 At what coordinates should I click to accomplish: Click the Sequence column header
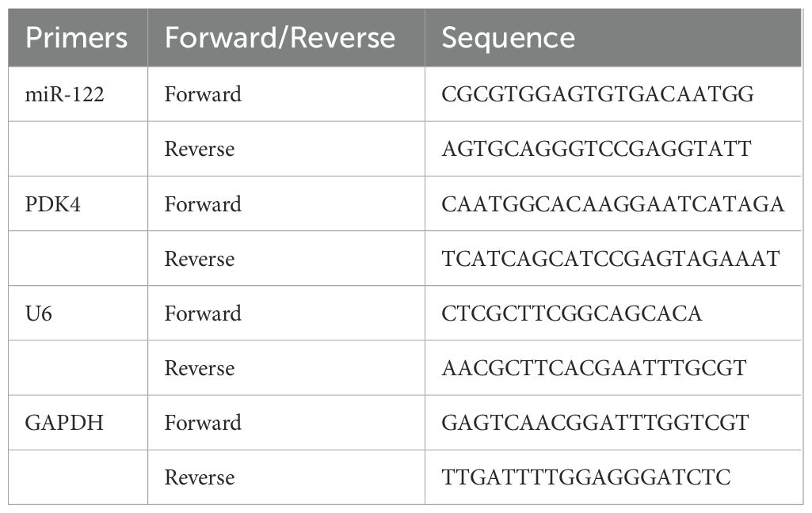(508, 38)
